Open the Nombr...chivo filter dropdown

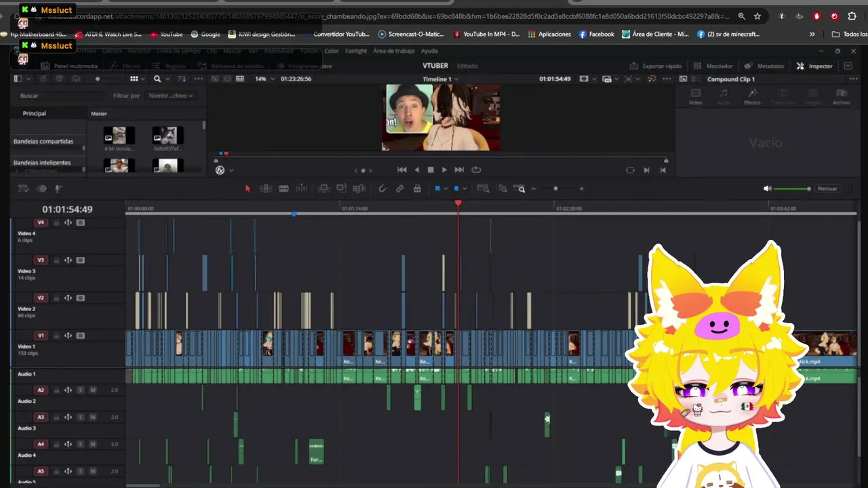click(x=171, y=96)
